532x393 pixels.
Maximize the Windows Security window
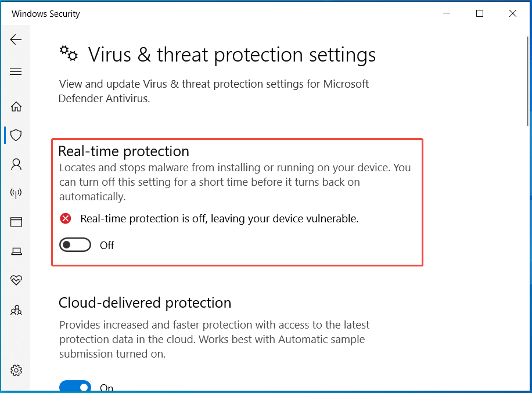click(x=480, y=14)
